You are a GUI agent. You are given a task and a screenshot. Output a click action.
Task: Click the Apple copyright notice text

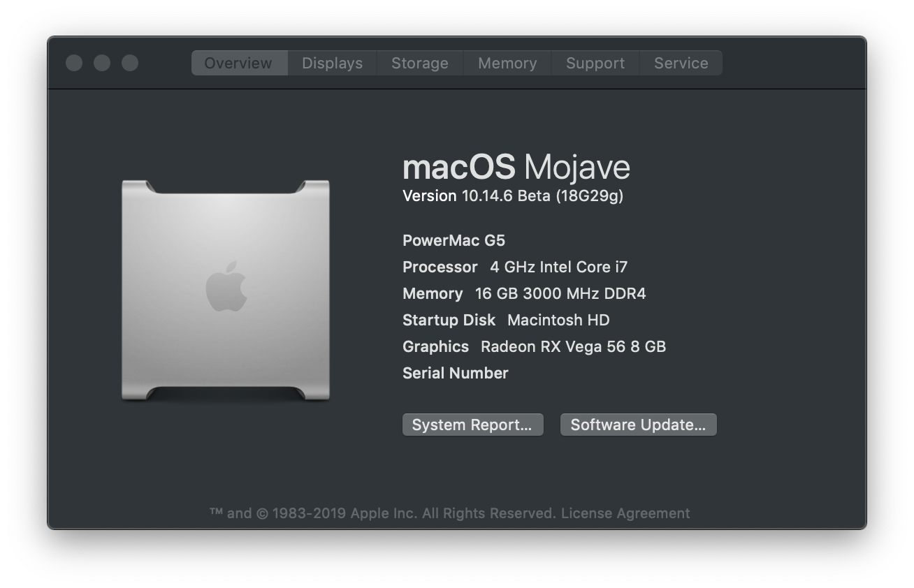(x=383, y=513)
